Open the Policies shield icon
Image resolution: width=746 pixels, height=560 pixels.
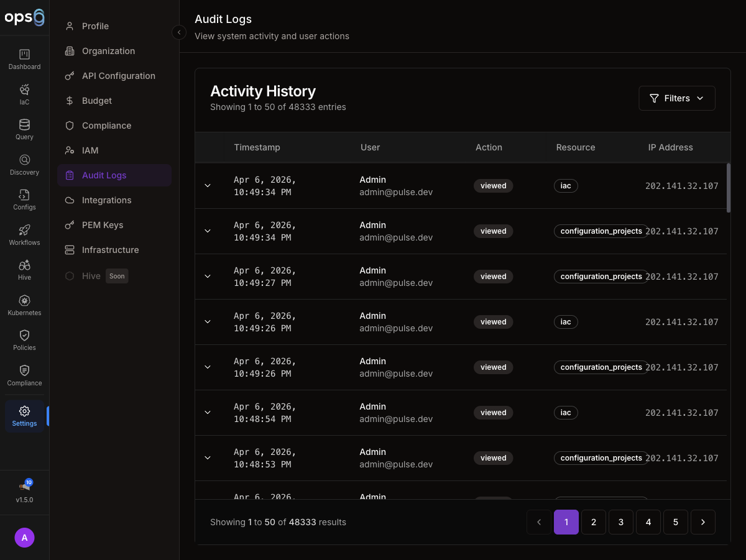pos(24,336)
